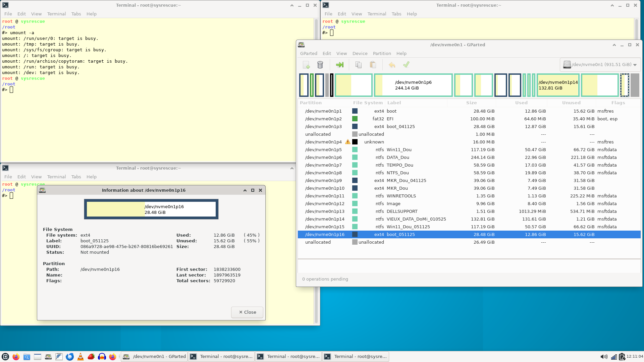644x362 pixels.
Task: Roll up the Information dialog window
Action: pos(245,190)
